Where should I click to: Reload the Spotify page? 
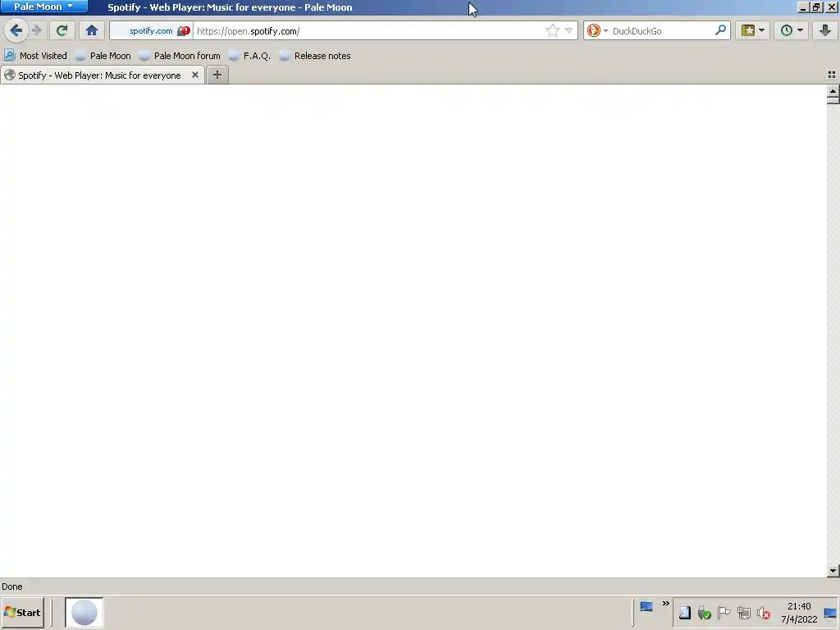pyautogui.click(x=62, y=30)
